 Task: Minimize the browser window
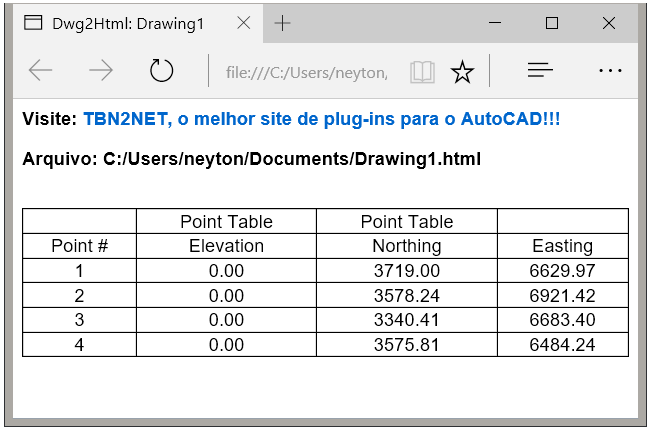495,23
